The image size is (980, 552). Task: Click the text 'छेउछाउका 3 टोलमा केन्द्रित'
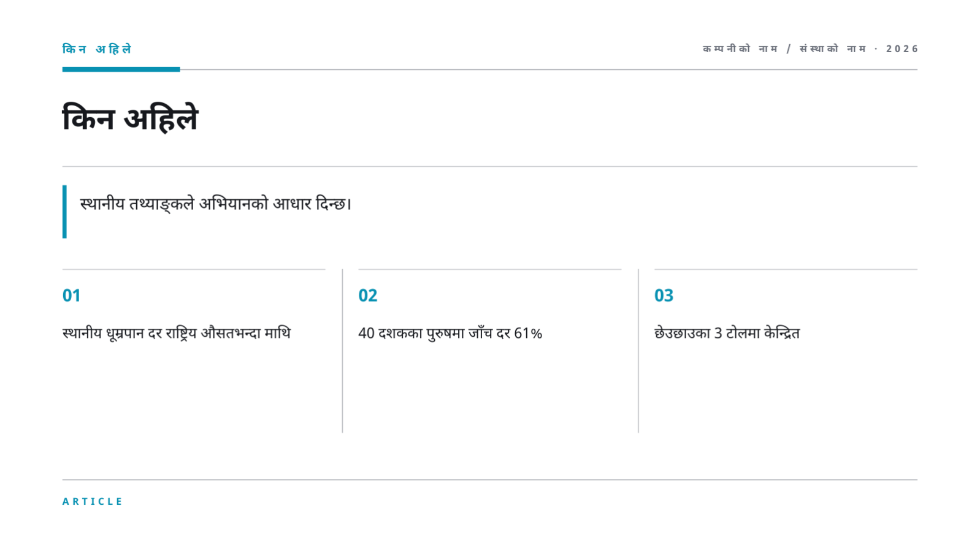(x=727, y=333)
